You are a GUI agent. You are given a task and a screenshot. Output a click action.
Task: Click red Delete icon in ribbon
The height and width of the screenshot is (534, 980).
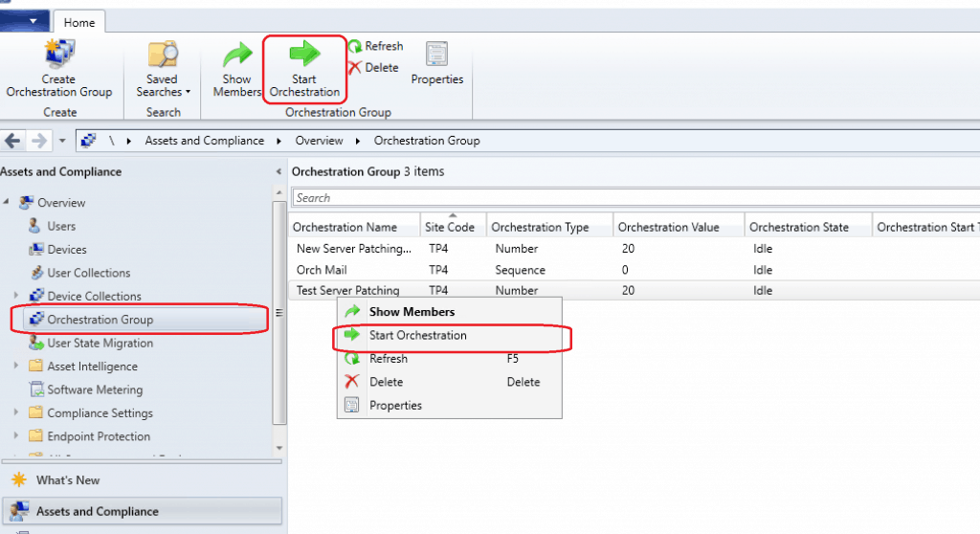click(355, 68)
